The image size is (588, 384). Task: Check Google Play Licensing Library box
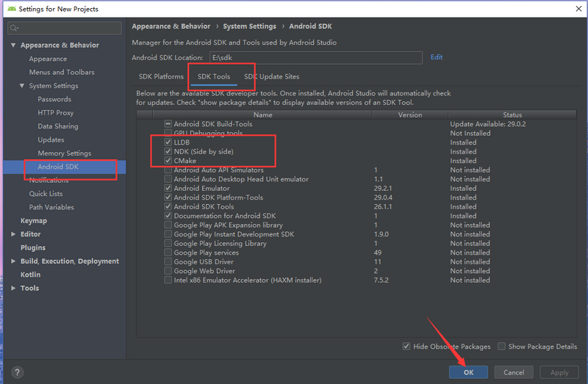(168, 243)
